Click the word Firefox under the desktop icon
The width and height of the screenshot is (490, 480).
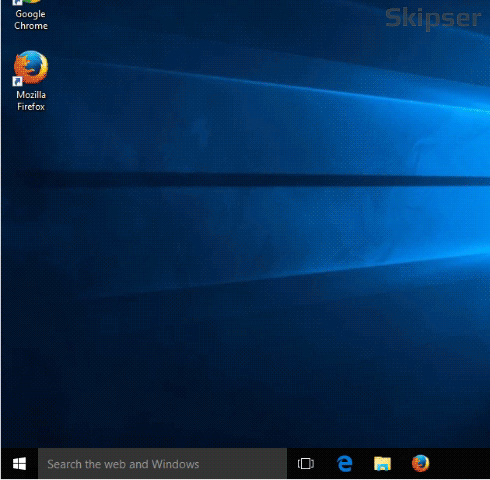[x=31, y=107]
